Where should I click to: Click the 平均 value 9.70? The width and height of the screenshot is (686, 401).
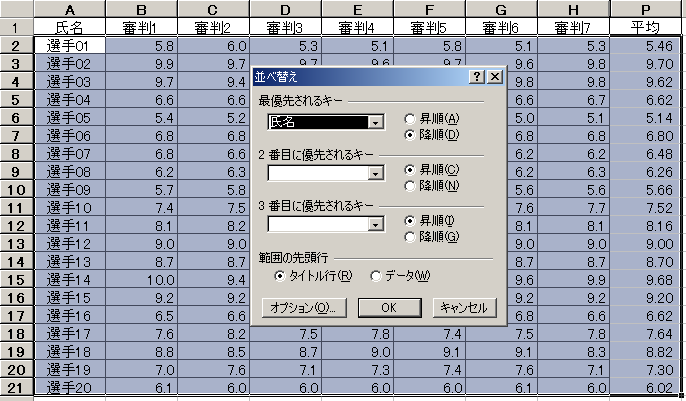(646, 64)
